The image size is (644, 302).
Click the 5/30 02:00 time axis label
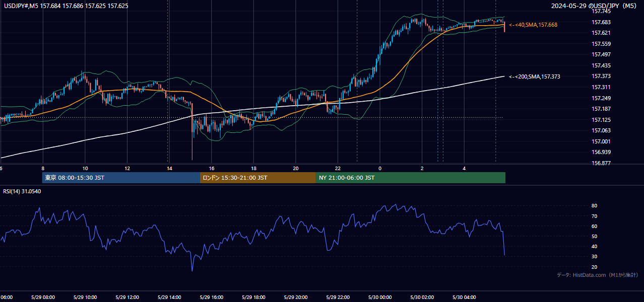tap(422, 297)
